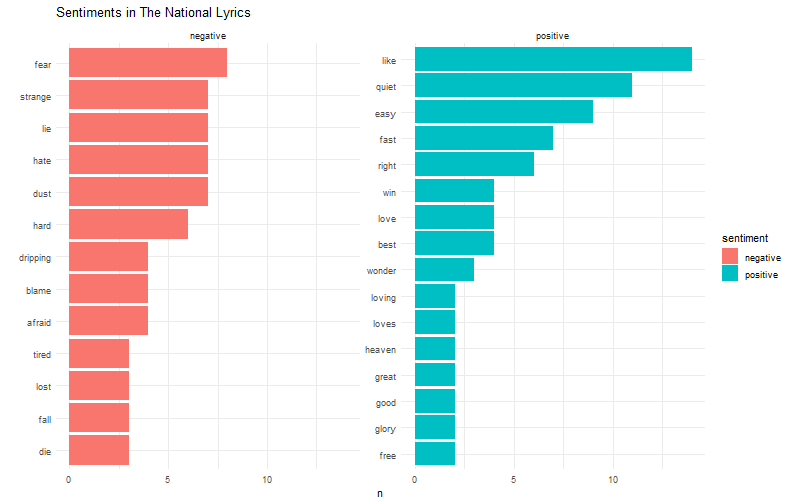Click the 'heaven' axis label
The width and height of the screenshot is (792, 504).
380,349
